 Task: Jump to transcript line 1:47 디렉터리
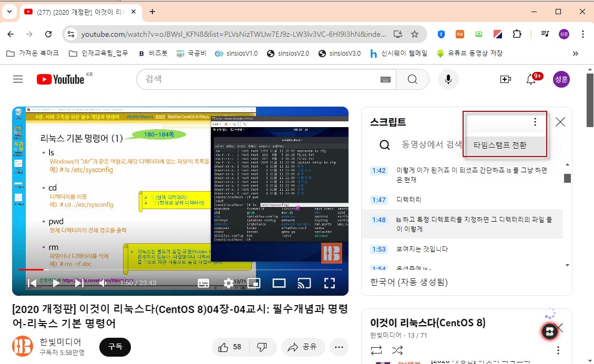pos(462,200)
